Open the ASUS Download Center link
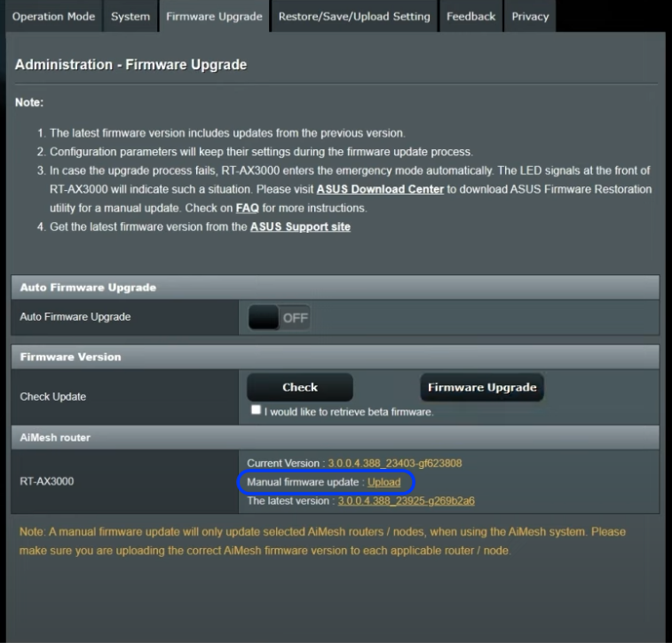The image size is (672, 643). coord(380,189)
